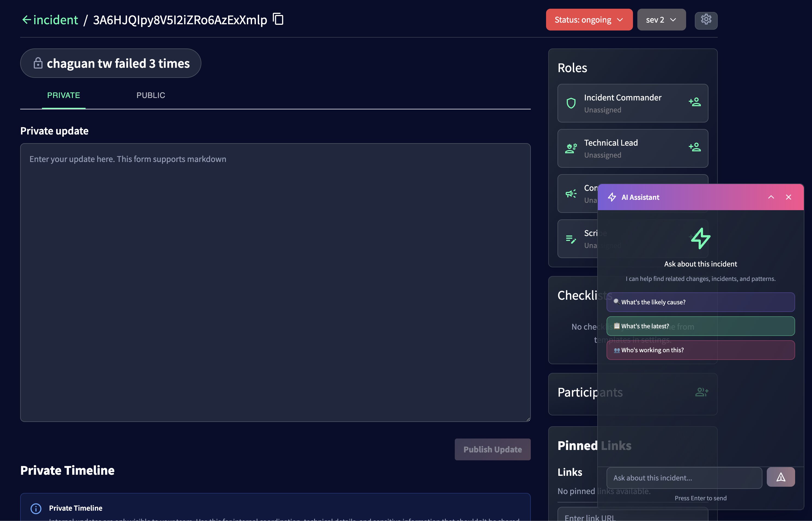The width and height of the screenshot is (812, 521).
Task: Click the back arrow to incident list
Action: pos(26,20)
